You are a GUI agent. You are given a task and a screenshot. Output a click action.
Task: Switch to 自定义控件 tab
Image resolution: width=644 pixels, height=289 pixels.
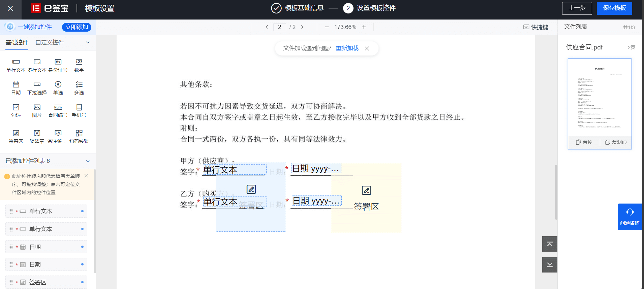(x=50, y=42)
